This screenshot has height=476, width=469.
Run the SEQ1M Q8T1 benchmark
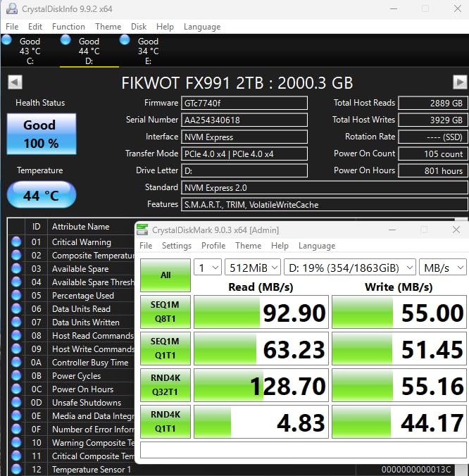click(x=165, y=312)
